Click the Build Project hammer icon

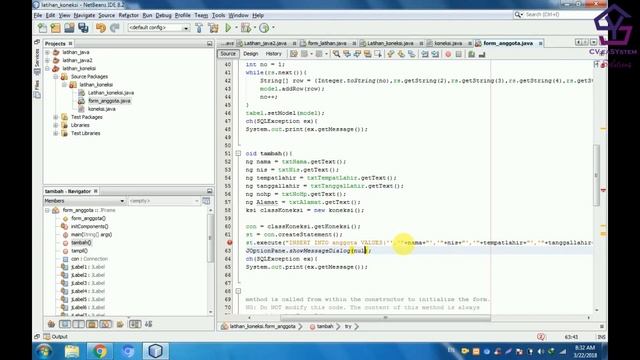point(199,28)
